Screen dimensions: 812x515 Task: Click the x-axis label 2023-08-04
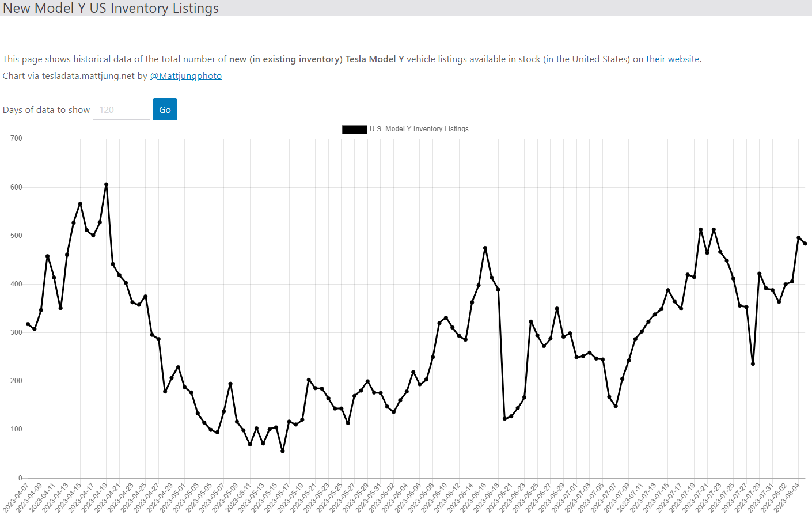787,497
